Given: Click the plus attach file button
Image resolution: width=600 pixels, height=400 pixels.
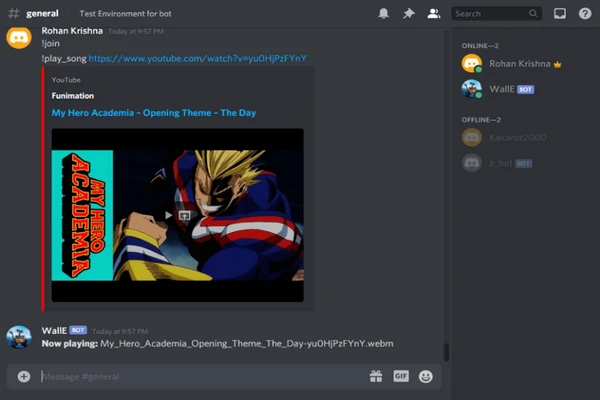Looking at the screenshot, I should 24,377.
